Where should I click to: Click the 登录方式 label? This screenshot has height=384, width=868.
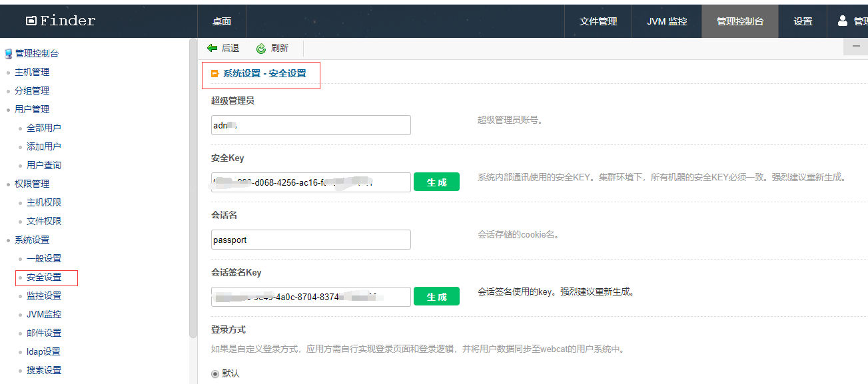pyautogui.click(x=230, y=329)
